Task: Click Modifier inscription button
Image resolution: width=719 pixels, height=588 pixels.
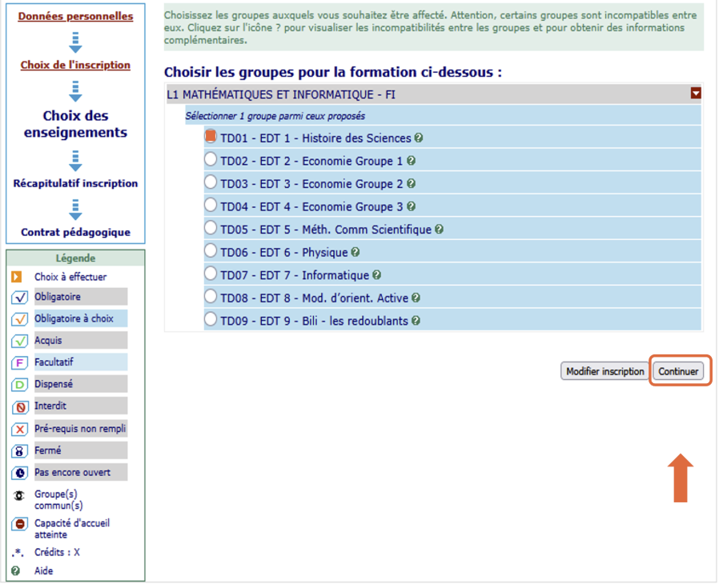Action: click(x=605, y=371)
